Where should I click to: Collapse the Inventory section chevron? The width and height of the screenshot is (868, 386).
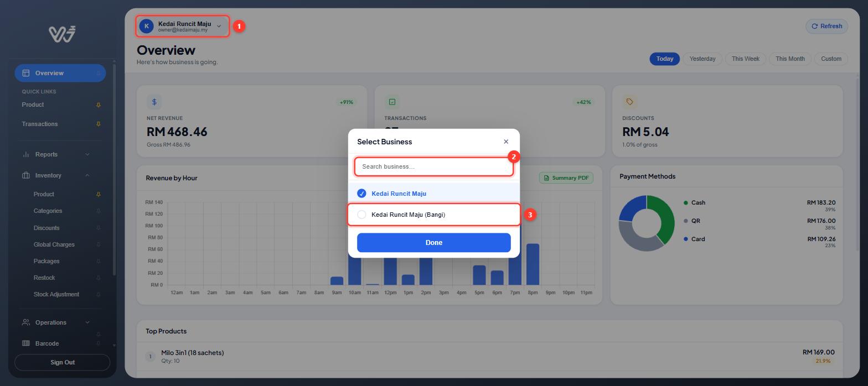[87, 175]
